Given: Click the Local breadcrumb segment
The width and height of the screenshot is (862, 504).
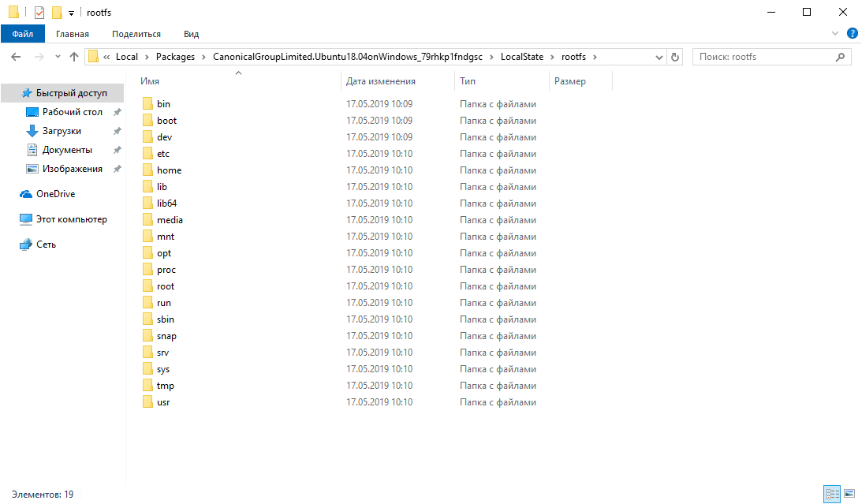Looking at the screenshot, I should pos(126,57).
